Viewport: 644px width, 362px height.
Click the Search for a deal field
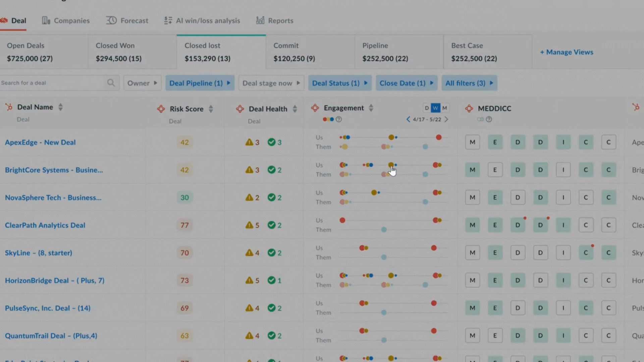(50, 83)
